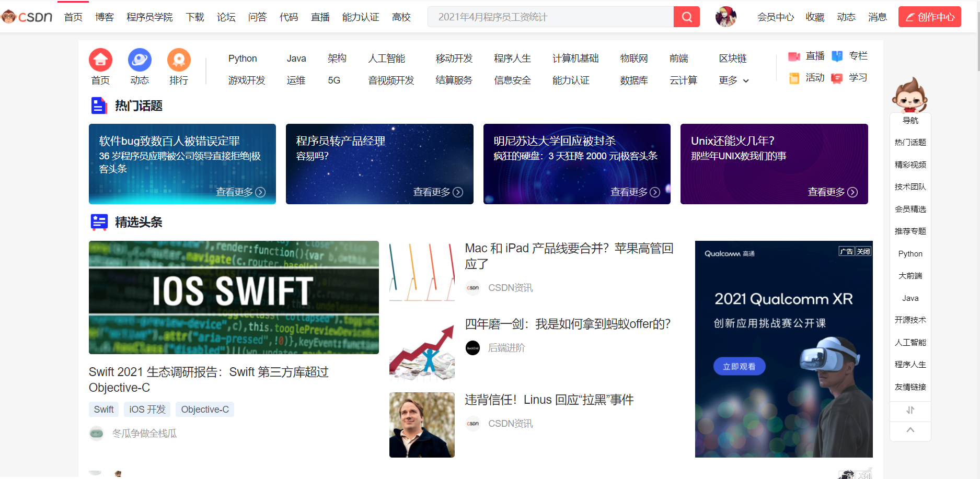Image resolution: width=980 pixels, height=479 pixels.
Task: Open the IOS SWIFT article image
Action: [234, 297]
